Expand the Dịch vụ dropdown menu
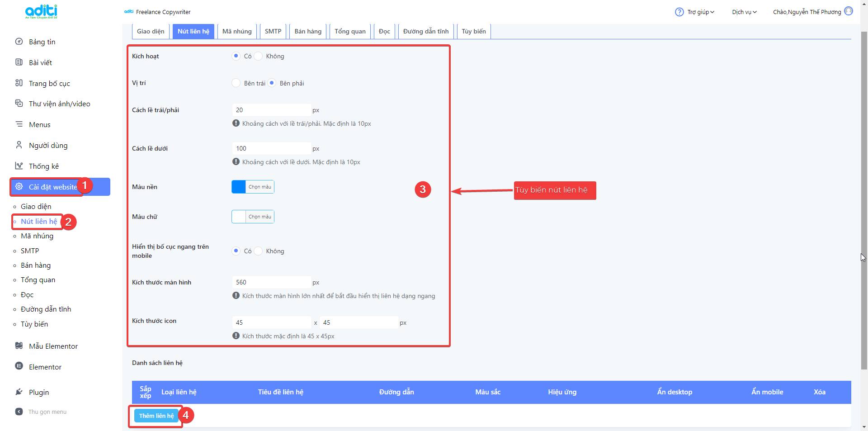868x431 pixels. pos(744,12)
